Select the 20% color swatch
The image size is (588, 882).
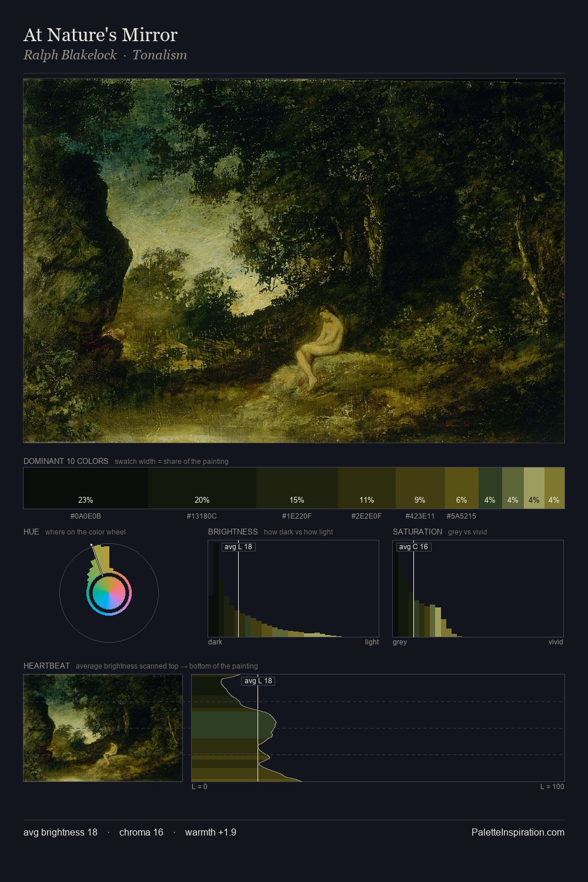(202, 488)
